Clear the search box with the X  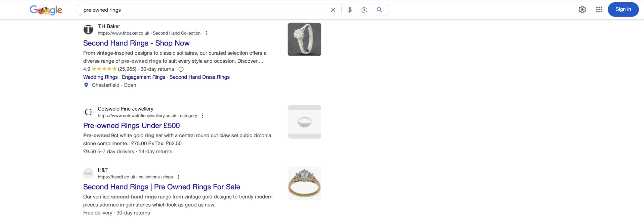tap(333, 10)
